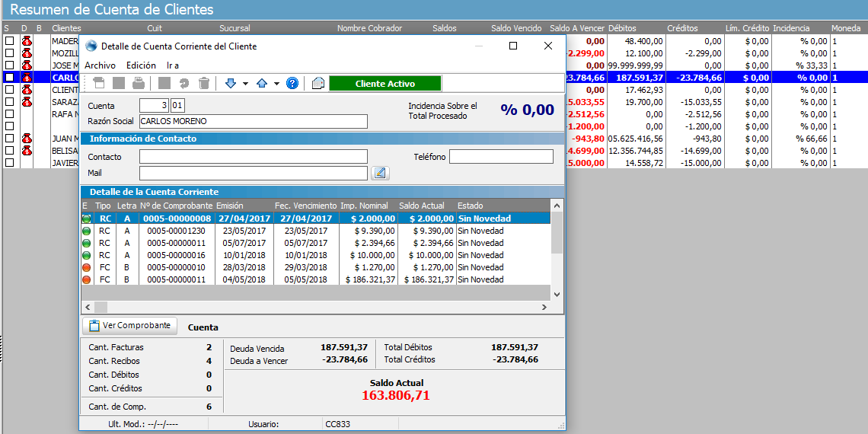Click the printer icon in the toolbar
868x434 pixels.
[139, 84]
